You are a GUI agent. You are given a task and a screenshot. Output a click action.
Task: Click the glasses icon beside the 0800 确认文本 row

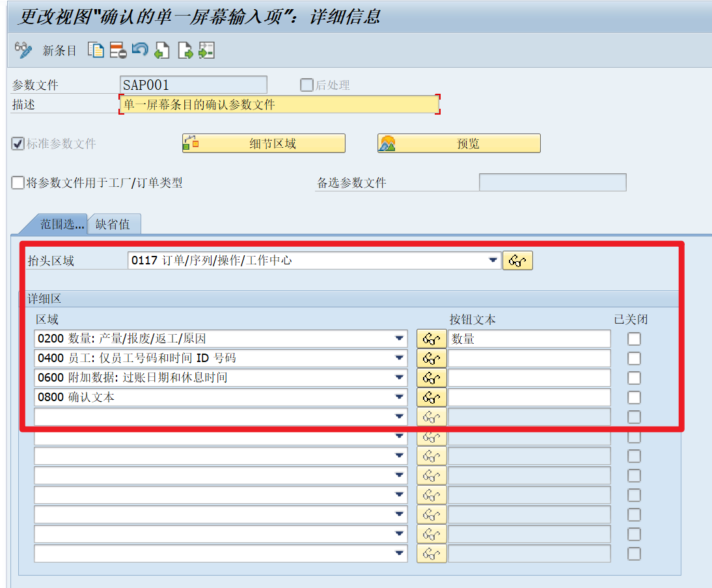(x=431, y=396)
